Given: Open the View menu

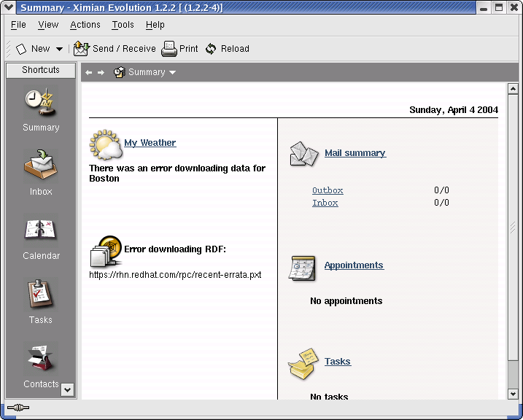Looking at the screenshot, I should click(x=48, y=25).
